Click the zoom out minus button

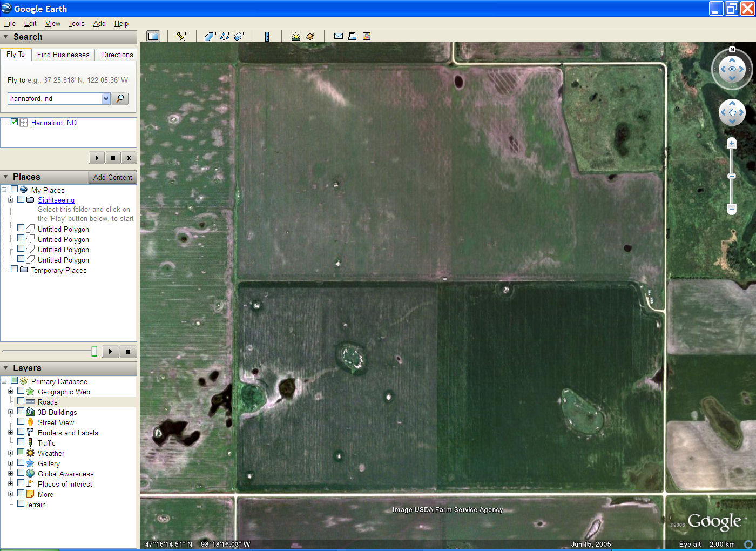point(731,209)
